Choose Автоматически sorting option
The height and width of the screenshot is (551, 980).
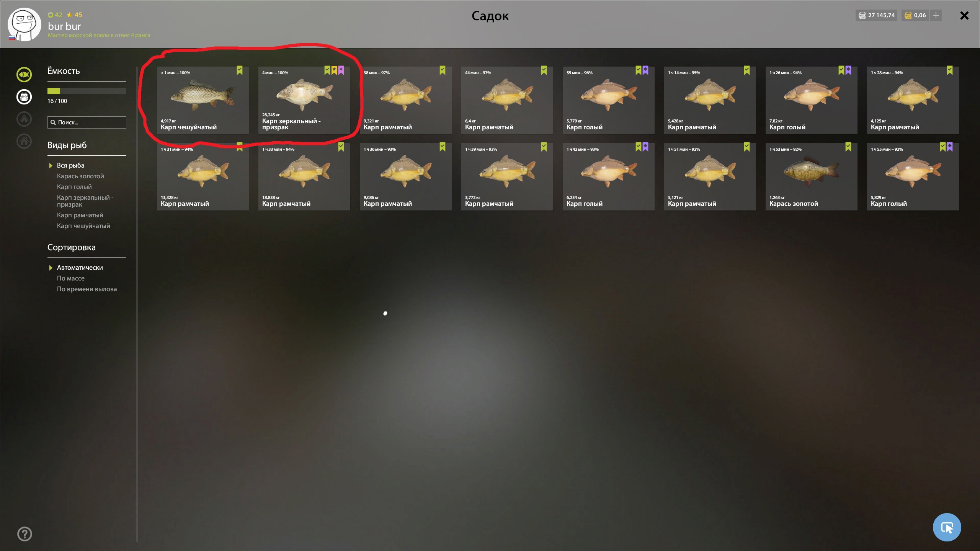(x=80, y=267)
